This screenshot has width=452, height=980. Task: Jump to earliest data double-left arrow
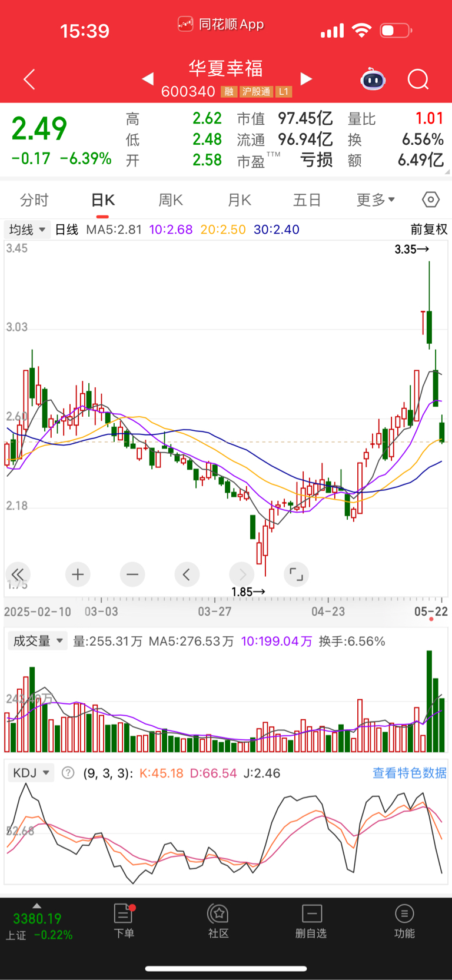point(18,574)
